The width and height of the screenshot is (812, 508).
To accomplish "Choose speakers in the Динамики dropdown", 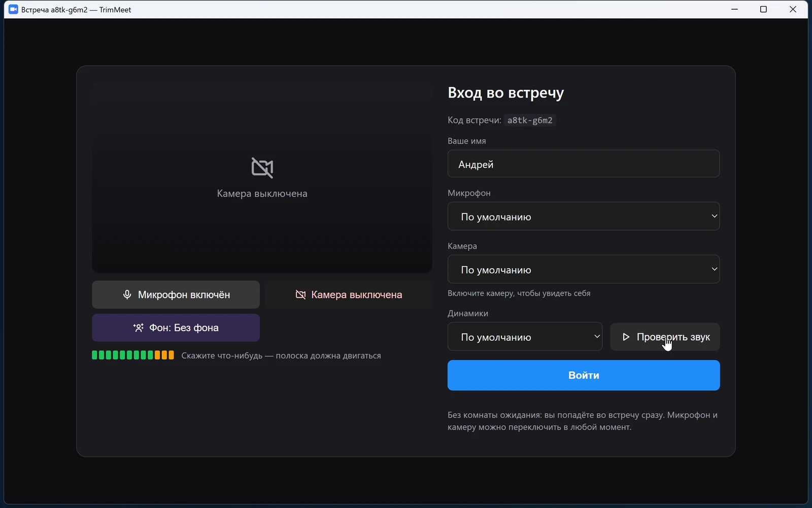I will click(525, 337).
